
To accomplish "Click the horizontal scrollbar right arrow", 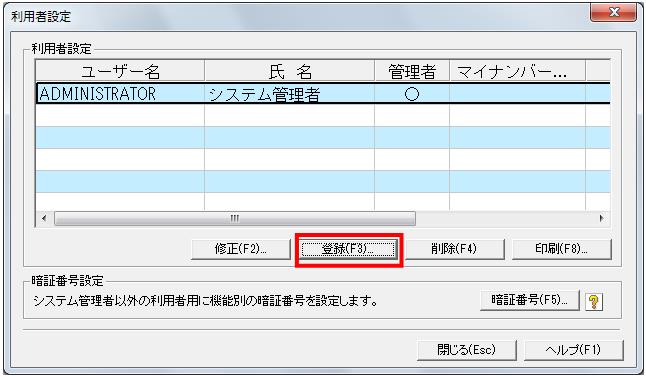I will tap(602, 218).
